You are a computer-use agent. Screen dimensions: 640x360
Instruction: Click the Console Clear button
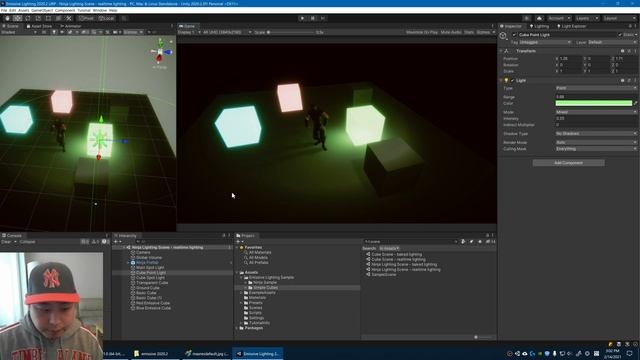[6, 242]
